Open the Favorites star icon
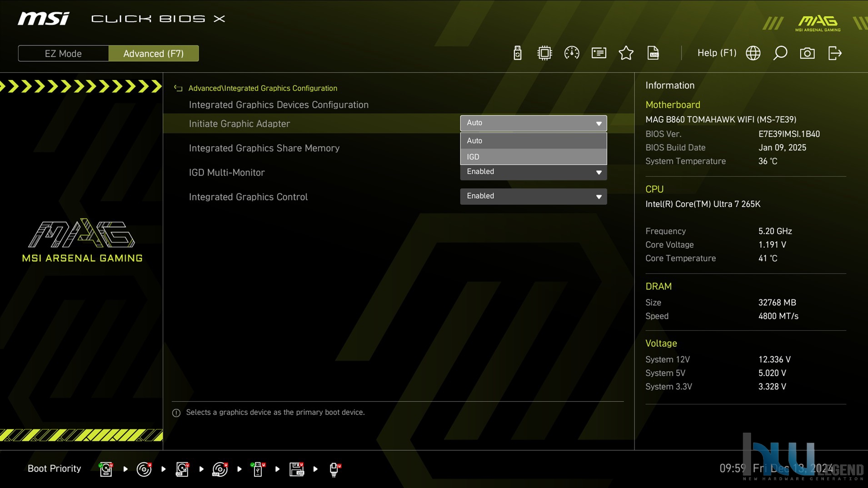The image size is (868, 488). (626, 53)
